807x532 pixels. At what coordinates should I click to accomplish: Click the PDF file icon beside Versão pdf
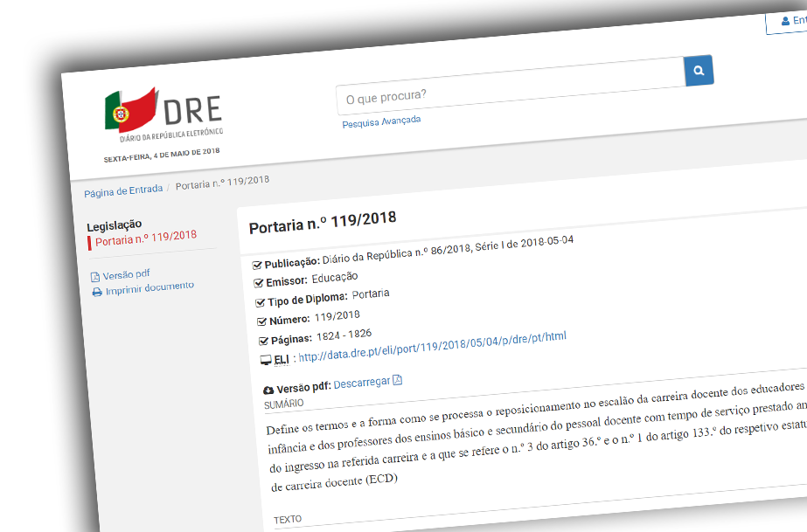[x=95, y=277]
